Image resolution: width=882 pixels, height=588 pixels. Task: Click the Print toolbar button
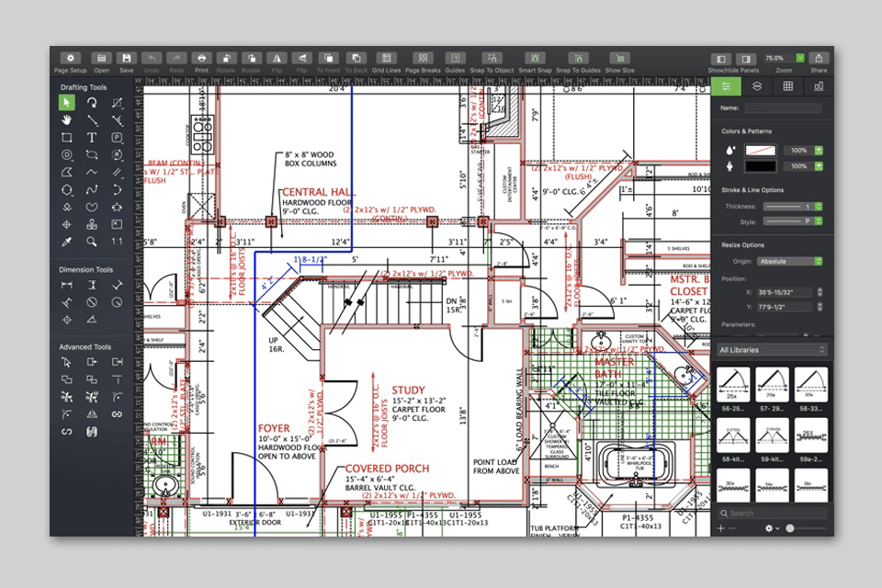click(201, 58)
